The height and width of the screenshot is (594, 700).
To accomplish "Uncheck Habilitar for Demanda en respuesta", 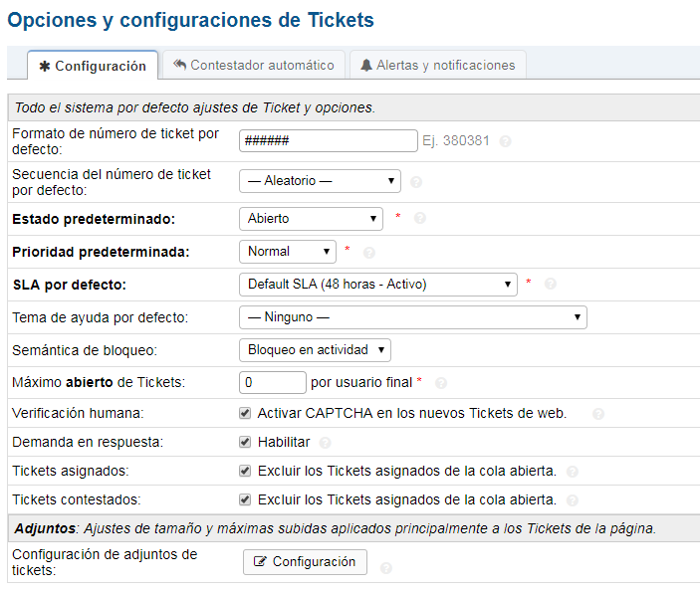I will pos(245,442).
